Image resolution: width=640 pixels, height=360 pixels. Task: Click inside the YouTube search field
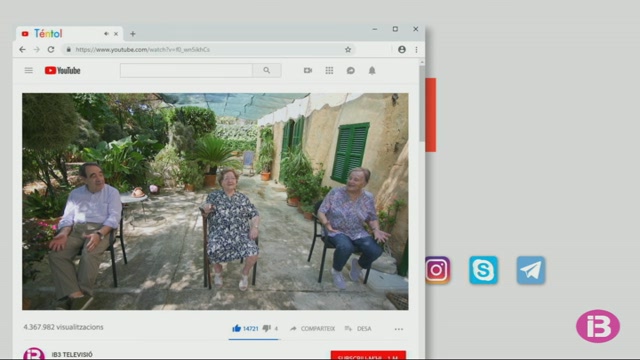(x=187, y=70)
